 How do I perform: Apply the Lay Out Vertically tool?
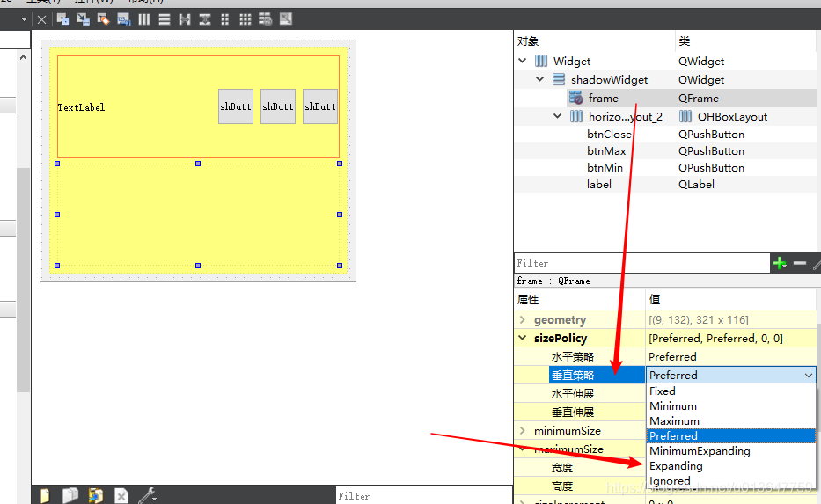tap(165, 19)
